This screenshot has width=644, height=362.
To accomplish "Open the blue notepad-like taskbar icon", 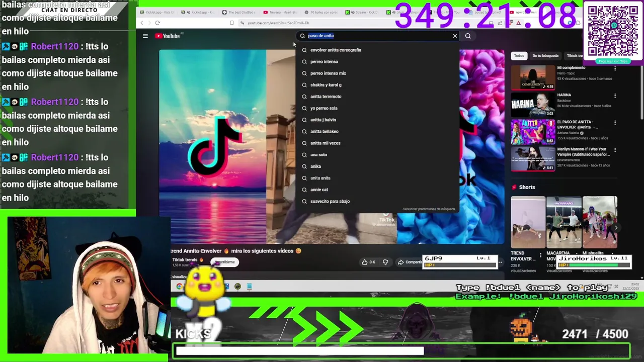I will (x=249, y=287).
